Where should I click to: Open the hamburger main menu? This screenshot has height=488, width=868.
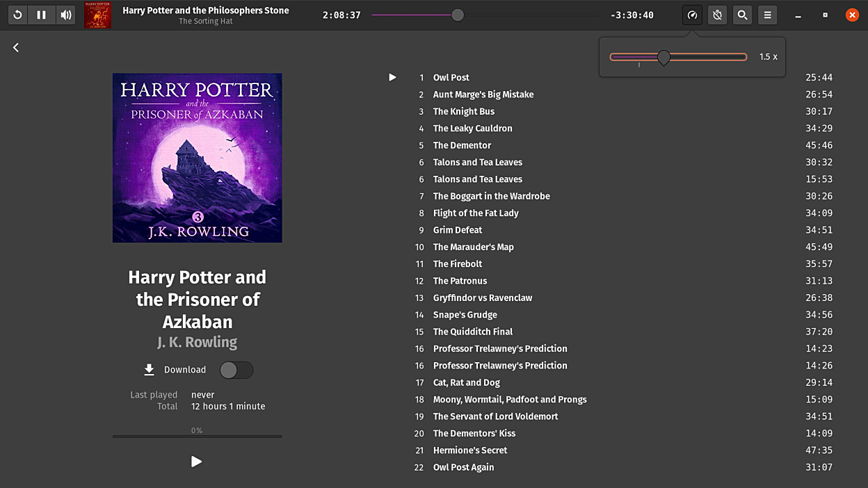[767, 15]
